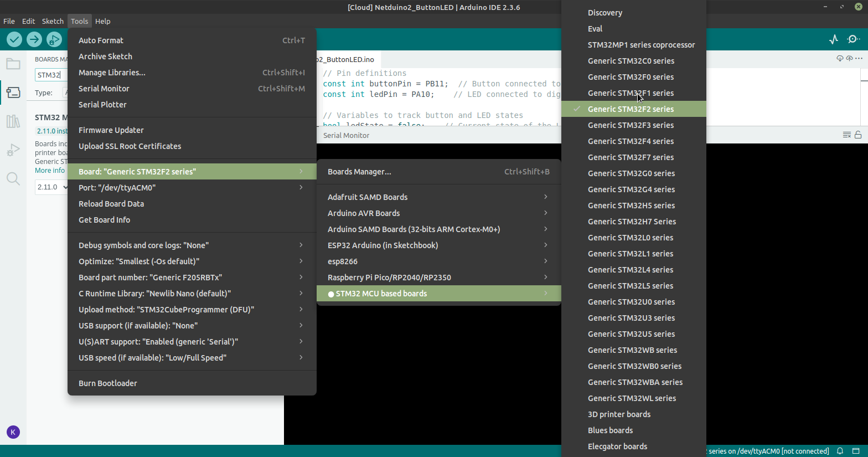Start debugging with the toolbar Debug icon

[x=54, y=39]
